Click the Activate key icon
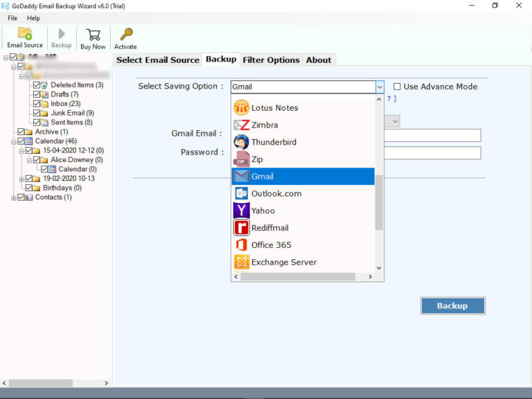The width and height of the screenshot is (532, 399). 126,34
